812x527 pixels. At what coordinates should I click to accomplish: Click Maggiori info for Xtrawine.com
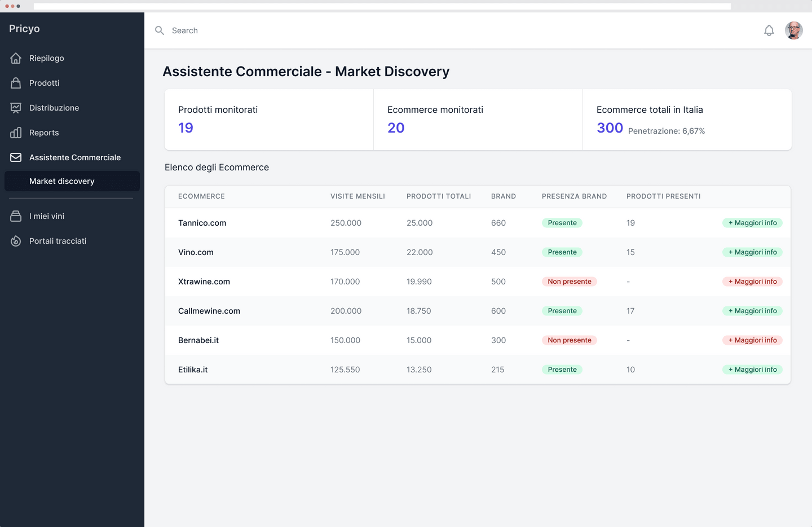click(x=752, y=282)
